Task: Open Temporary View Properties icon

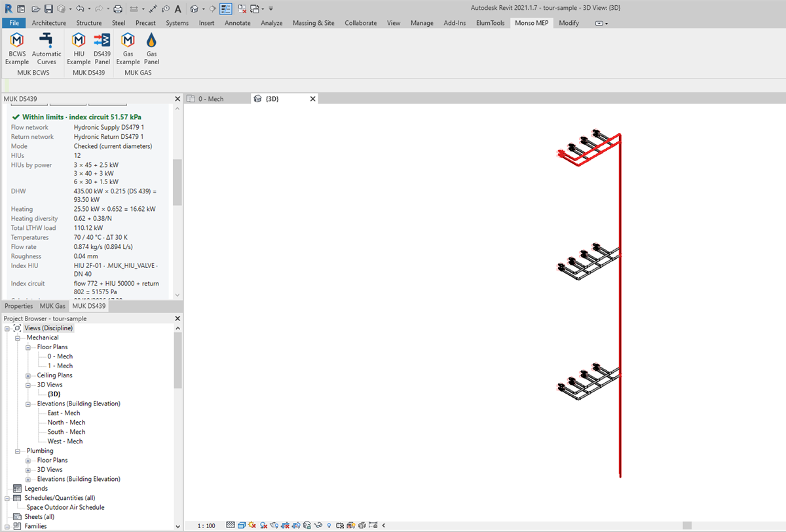Action: click(x=340, y=525)
